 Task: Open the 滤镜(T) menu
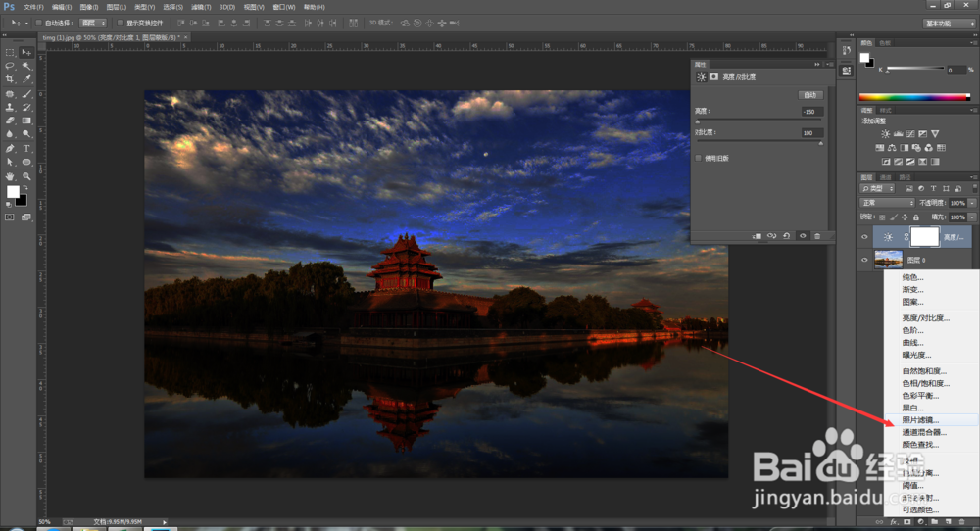pos(201,7)
